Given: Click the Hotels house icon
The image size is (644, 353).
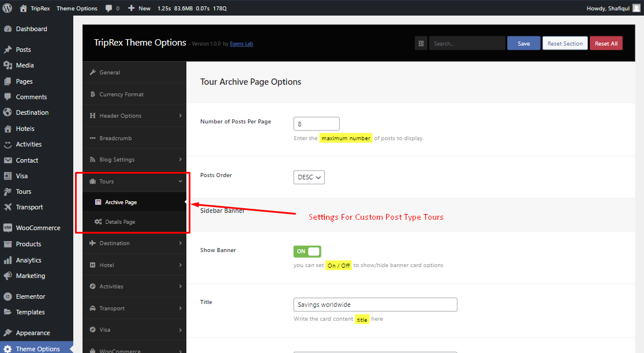Looking at the screenshot, I should coord(8,129).
